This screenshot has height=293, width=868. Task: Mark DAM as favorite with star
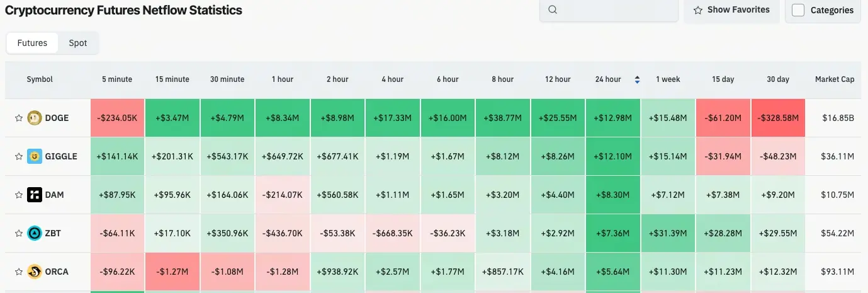point(18,195)
